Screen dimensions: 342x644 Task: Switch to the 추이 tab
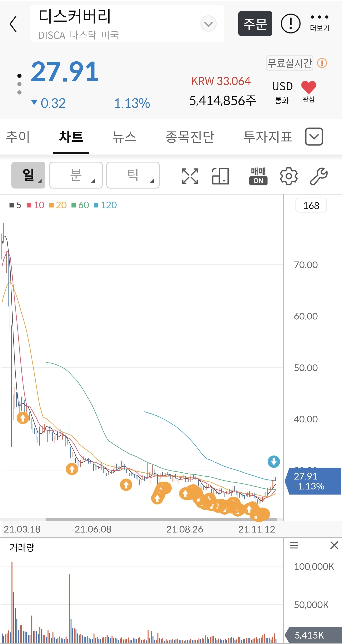[x=18, y=137]
